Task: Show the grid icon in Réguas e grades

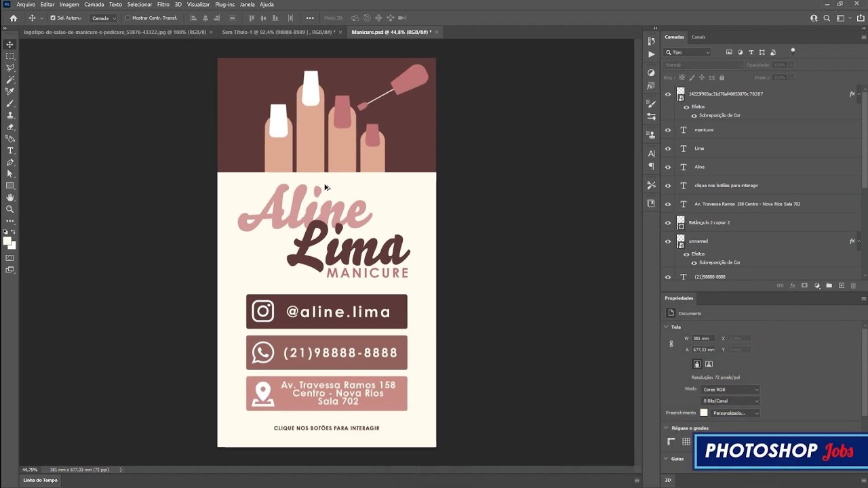Action: point(686,441)
